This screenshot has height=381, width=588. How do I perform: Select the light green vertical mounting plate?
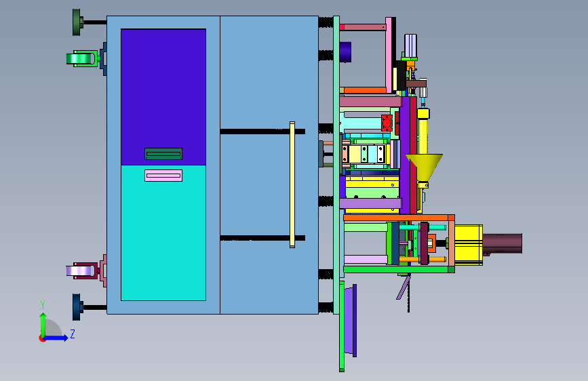point(336,165)
